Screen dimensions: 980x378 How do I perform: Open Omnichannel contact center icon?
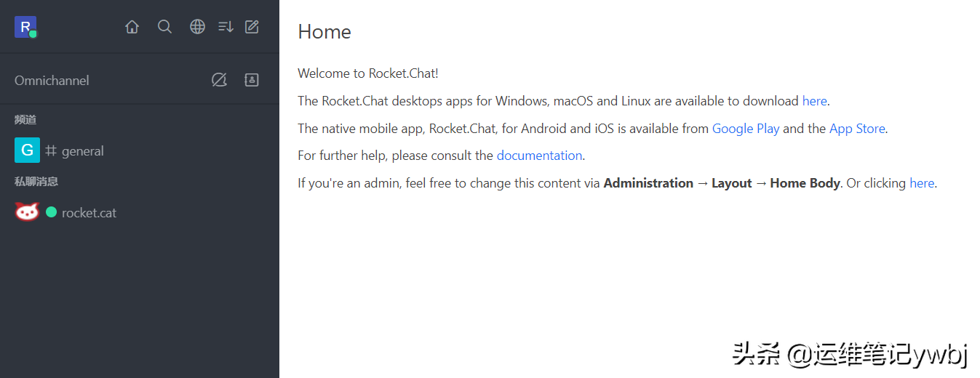tap(252, 80)
